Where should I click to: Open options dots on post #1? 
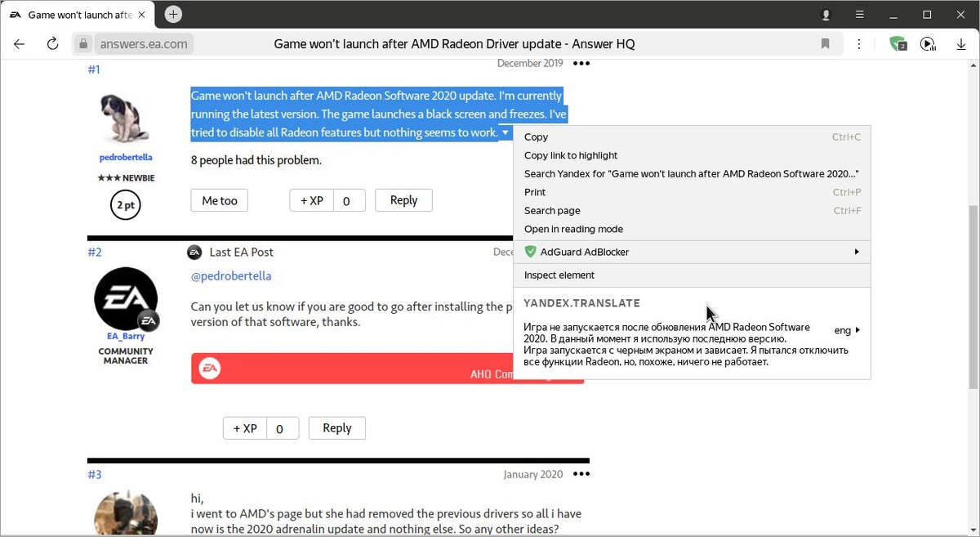(581, 64)
